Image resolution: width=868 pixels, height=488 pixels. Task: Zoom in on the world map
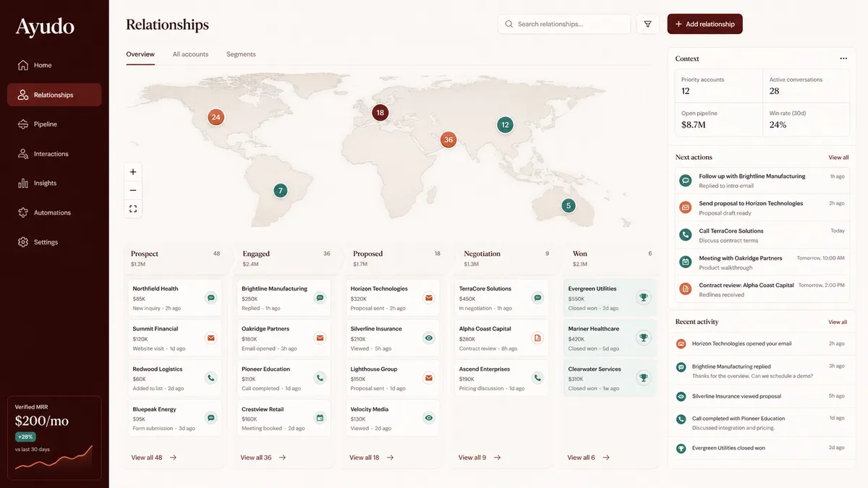pos(133,172)
